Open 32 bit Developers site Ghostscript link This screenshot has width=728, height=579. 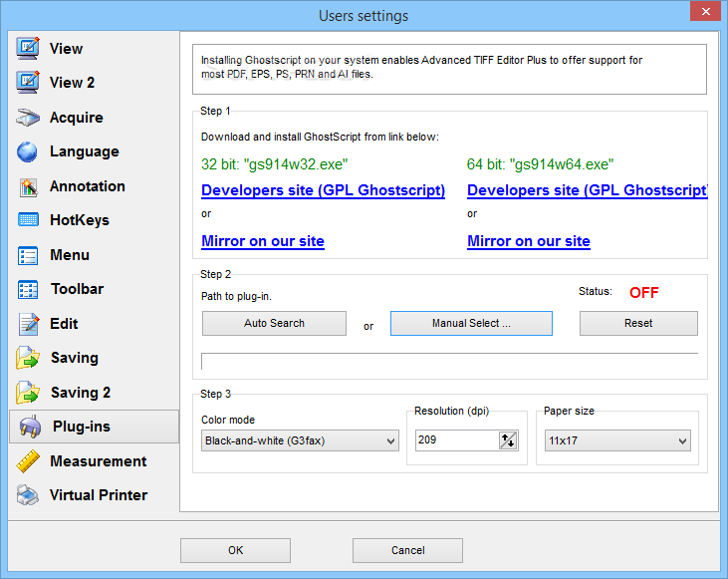pyautogui.click(x=323, y=190)
